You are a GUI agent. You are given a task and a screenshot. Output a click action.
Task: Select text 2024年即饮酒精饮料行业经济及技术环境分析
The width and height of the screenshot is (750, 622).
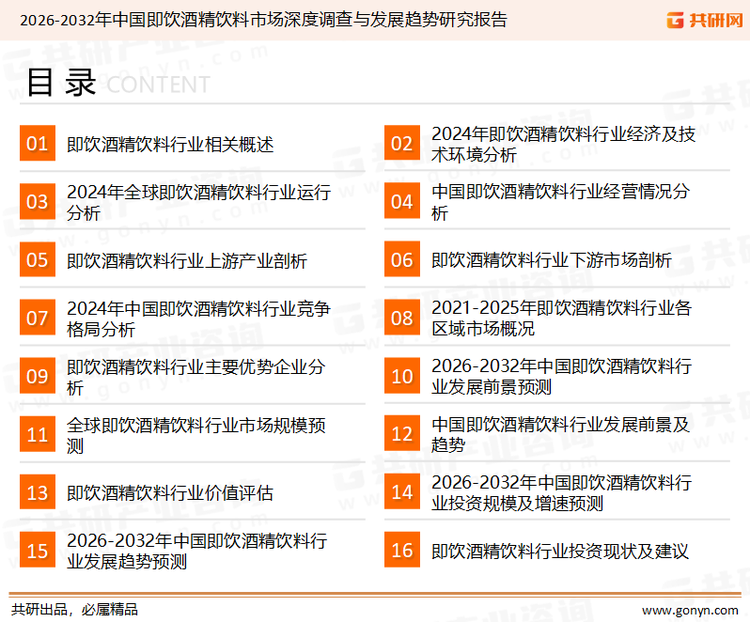pos(563,144)
